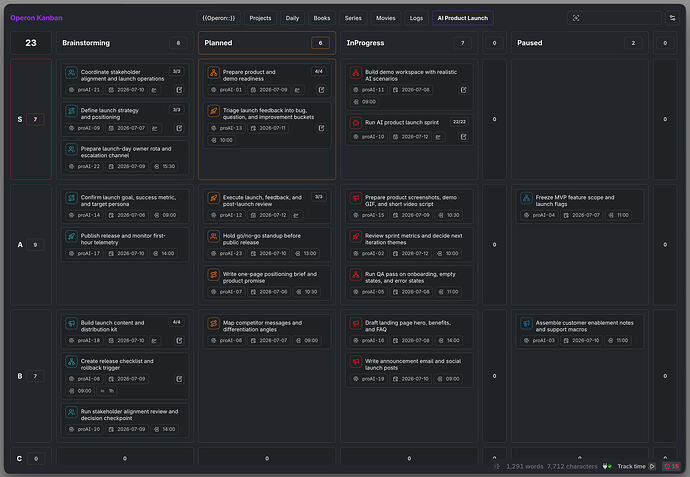690x477 pixels.
Task: Click rocket icon on Review sprint metrics card
Action: click(356, 236)
